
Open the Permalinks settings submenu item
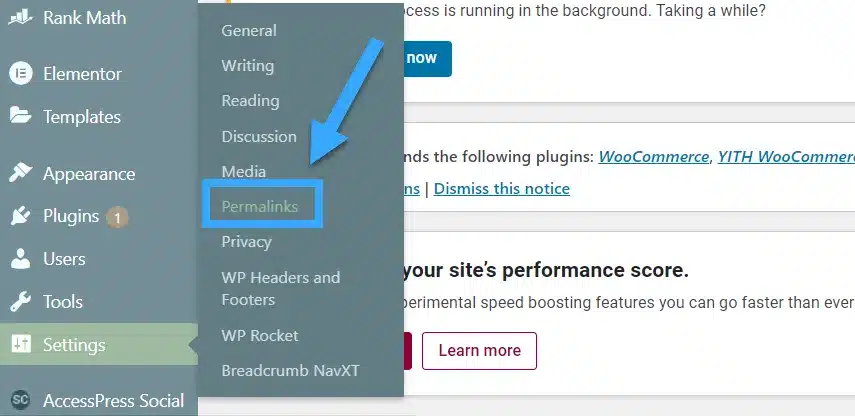[x=260, y=206]
